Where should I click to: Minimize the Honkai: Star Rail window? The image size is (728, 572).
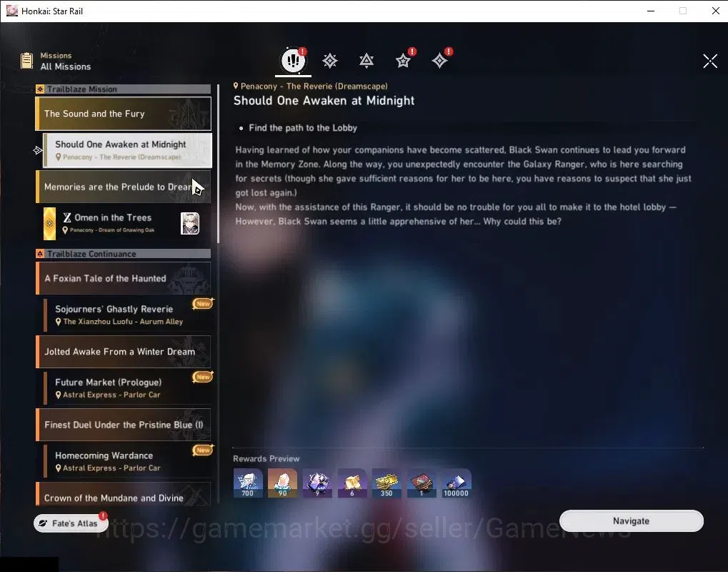point(650,11)
